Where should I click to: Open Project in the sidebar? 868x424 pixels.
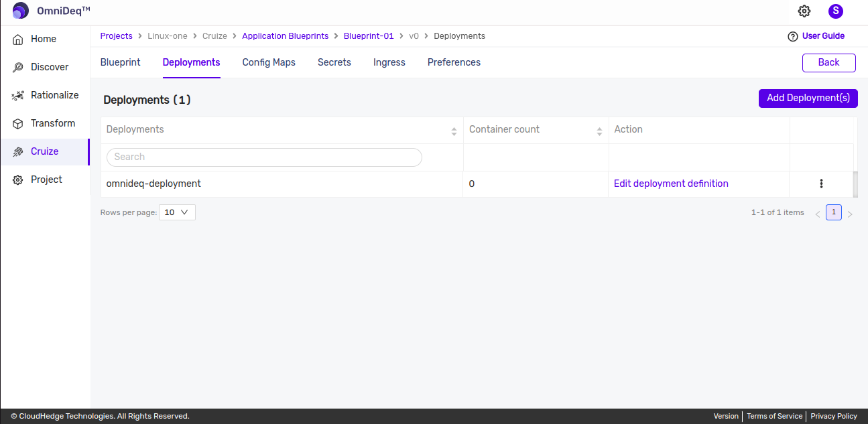45,180
